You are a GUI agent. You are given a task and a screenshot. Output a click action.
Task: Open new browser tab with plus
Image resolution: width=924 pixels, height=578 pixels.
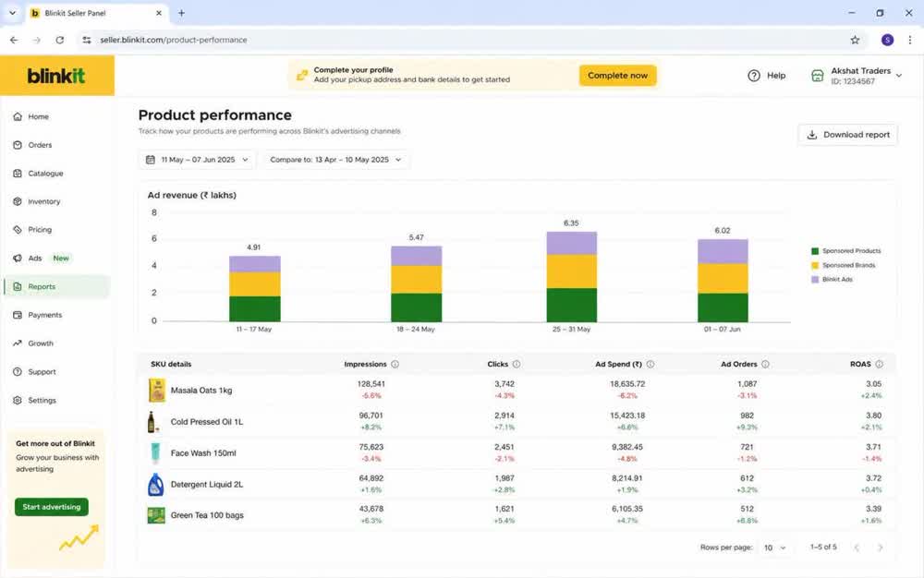click(x=181, y=13)
